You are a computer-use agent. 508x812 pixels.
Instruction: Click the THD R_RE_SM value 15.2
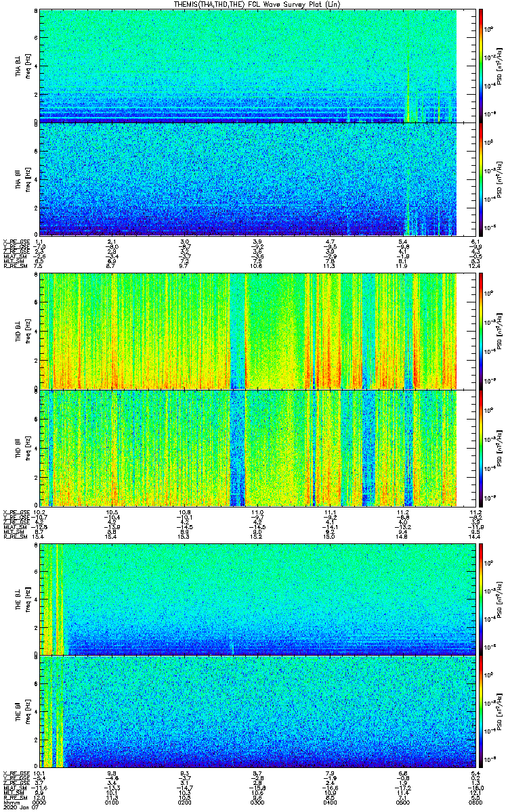257,536
